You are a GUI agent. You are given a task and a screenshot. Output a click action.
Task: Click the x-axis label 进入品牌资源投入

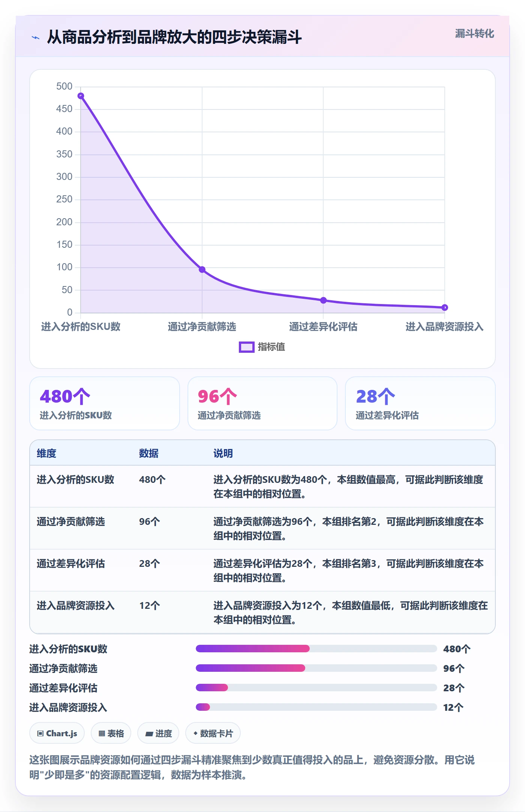tap(445, 327)
